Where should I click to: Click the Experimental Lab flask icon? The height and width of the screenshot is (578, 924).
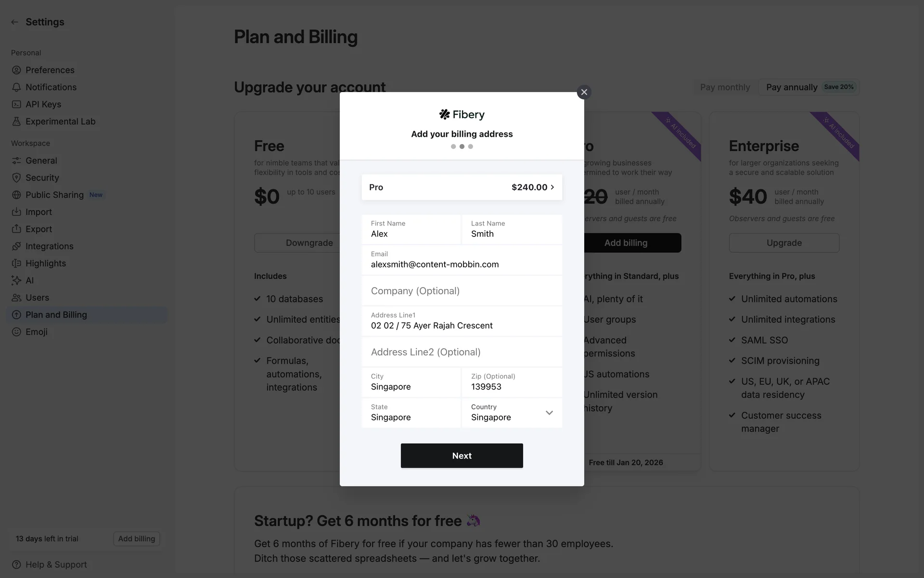pyautogui.click(x=16, y=122)
